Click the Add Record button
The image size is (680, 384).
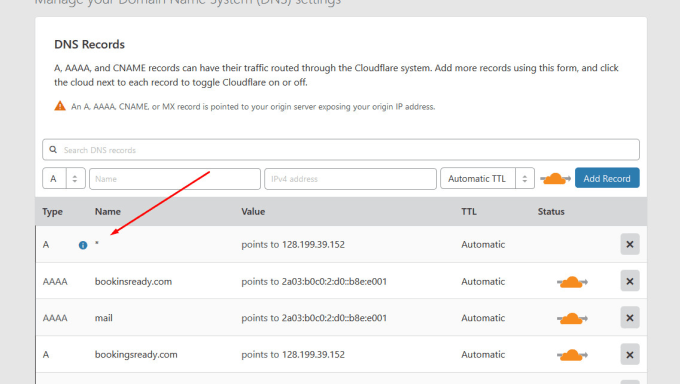coord(607,178)
